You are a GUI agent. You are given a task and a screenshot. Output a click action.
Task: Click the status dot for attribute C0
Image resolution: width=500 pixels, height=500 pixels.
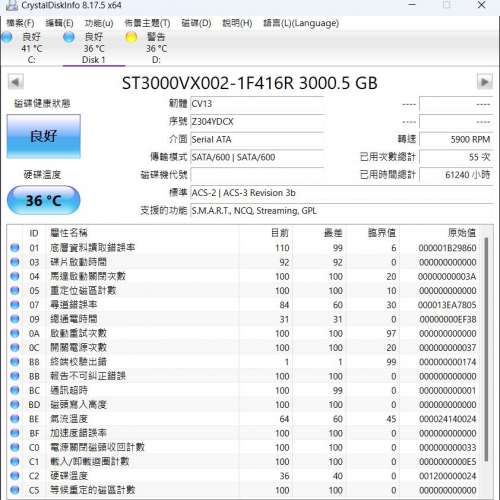(x=15, y=447)
